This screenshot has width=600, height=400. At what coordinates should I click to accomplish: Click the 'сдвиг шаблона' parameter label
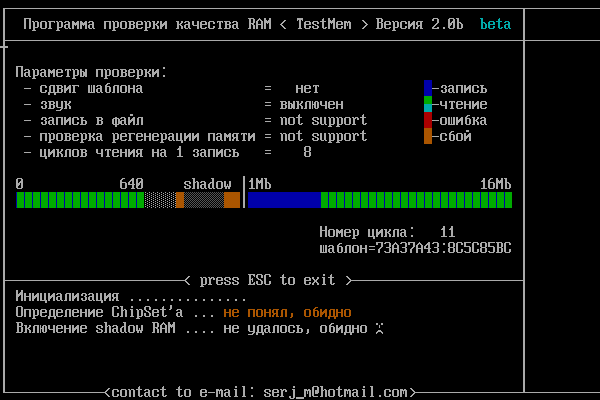(x=91, y=88)
